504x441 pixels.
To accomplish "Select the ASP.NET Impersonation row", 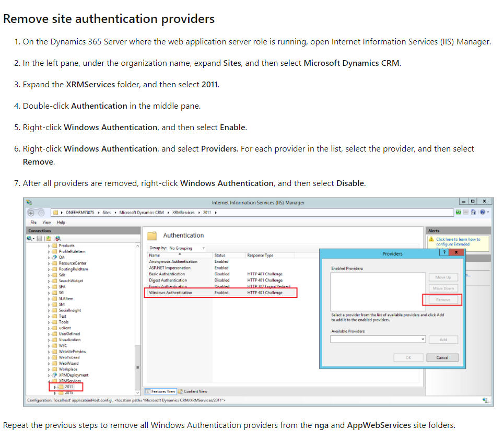I will 221,268.
